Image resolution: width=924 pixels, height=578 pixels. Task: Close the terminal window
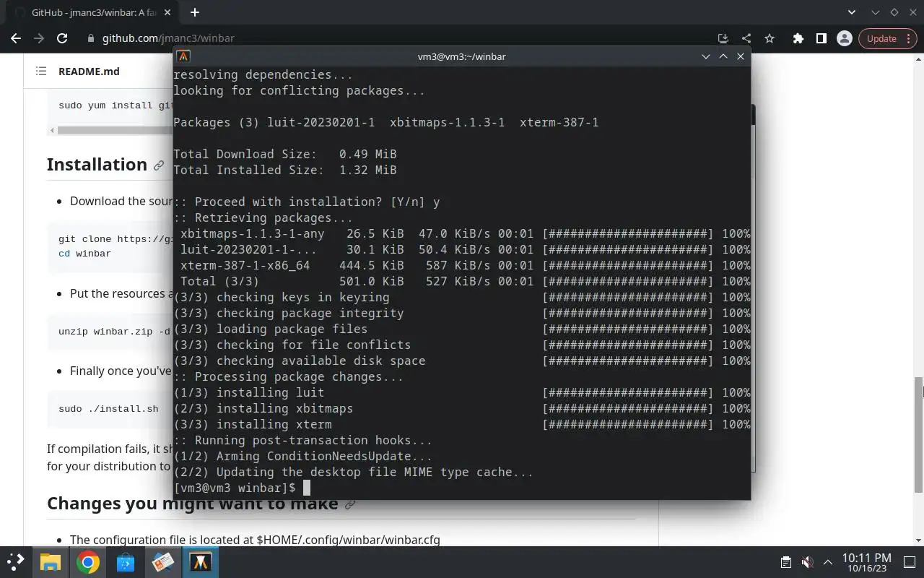click(741, 56)
